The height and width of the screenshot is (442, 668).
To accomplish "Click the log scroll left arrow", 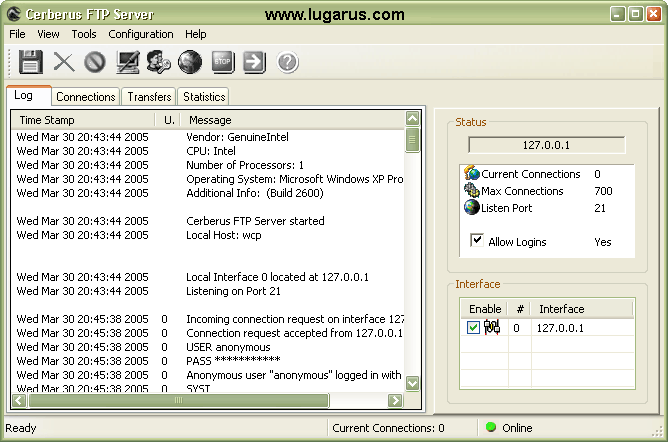I will [x=19, y=400].
